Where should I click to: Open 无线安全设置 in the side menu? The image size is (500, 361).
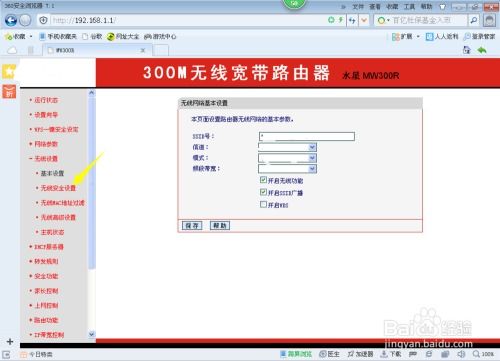click(58, 188)
